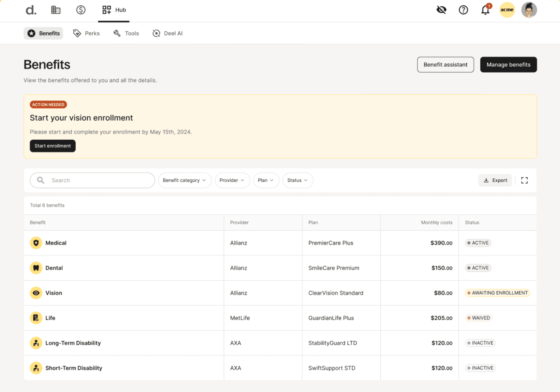
Task: Click the Start enrollment button
Action: coord(52,146)
